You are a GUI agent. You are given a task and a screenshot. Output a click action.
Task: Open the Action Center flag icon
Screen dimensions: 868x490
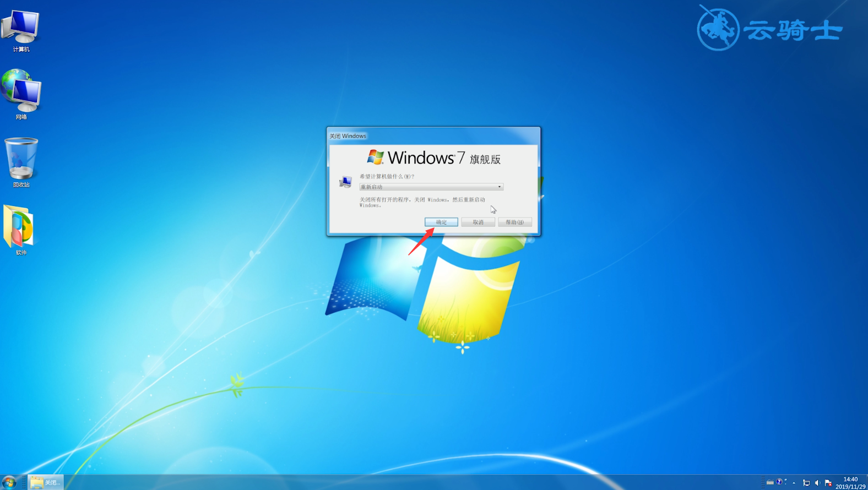pos(828,483)
